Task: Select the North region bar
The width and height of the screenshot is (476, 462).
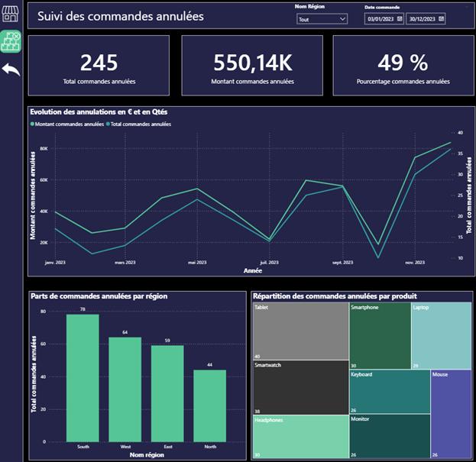Action: point(209,405)
